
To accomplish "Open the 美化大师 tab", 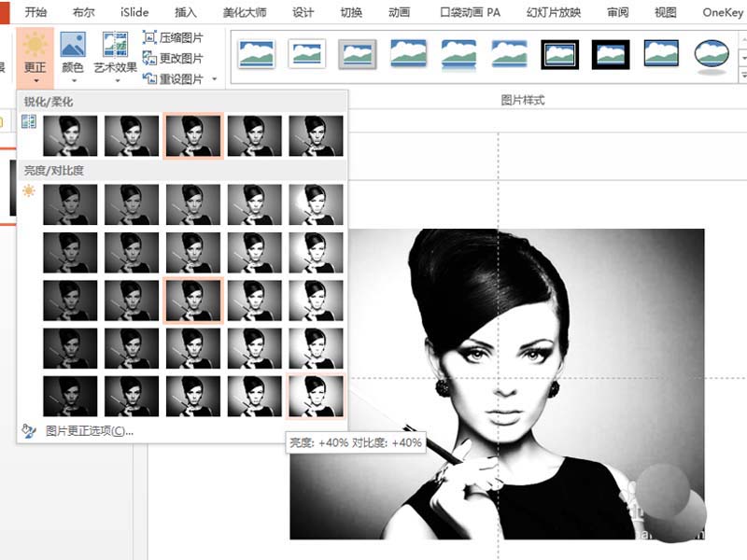I will [245, 12].
